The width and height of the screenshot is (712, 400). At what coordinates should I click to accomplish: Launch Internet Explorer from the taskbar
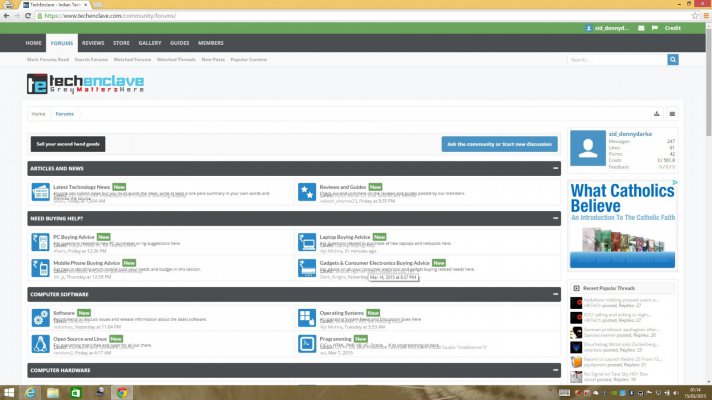[x=30, y=393]
